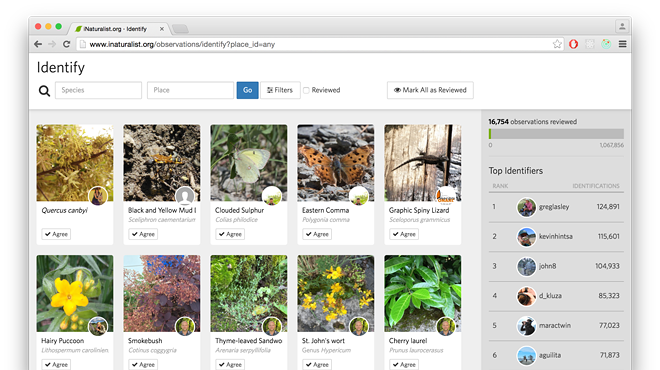Focus the Place search field
The width and height of the screenshot is (660, 370).
190,90
